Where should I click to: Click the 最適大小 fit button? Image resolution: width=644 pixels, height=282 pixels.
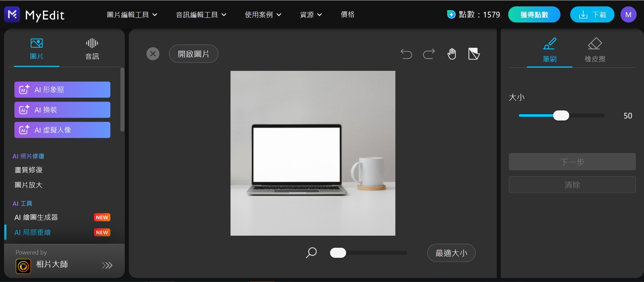coord(451,253)
